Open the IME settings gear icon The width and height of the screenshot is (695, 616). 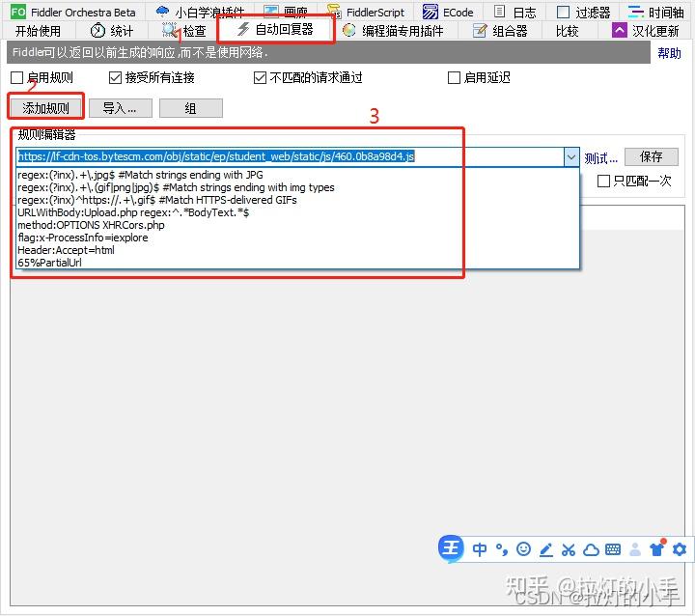680,549
